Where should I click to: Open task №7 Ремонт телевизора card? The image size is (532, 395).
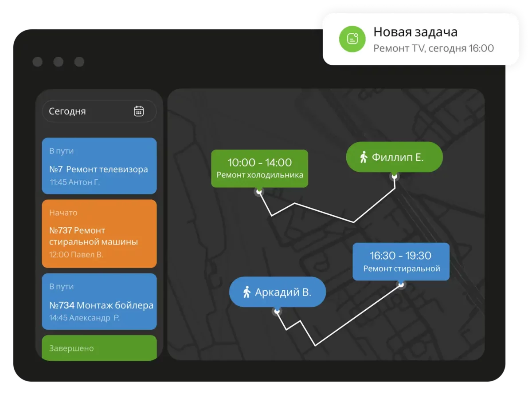[99, 166]
